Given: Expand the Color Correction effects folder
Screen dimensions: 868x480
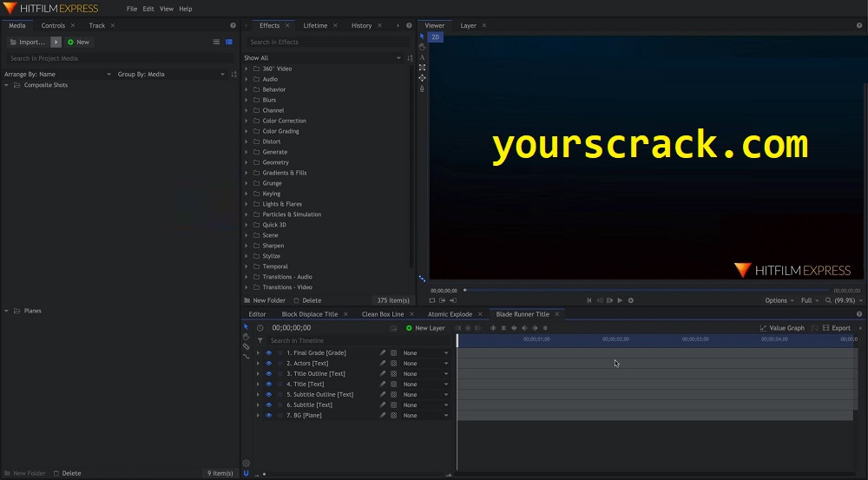Looking at the screenshot, I should pos(247,121).
